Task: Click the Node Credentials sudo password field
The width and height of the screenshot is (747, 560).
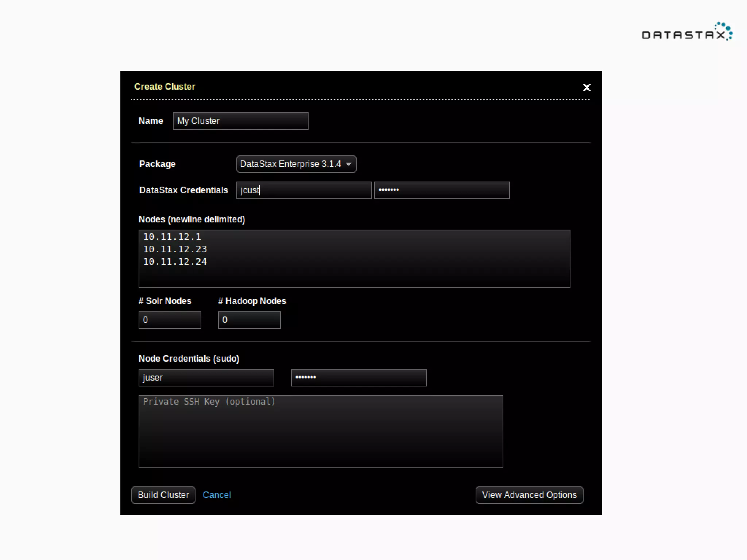Action: click(359, 378)
